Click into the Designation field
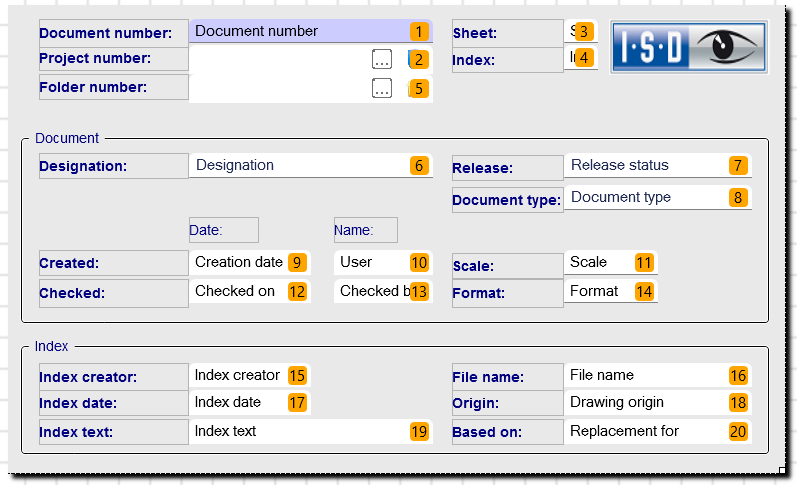The width and height of the screenshot is (797, 485). click(x=311, y=165)
